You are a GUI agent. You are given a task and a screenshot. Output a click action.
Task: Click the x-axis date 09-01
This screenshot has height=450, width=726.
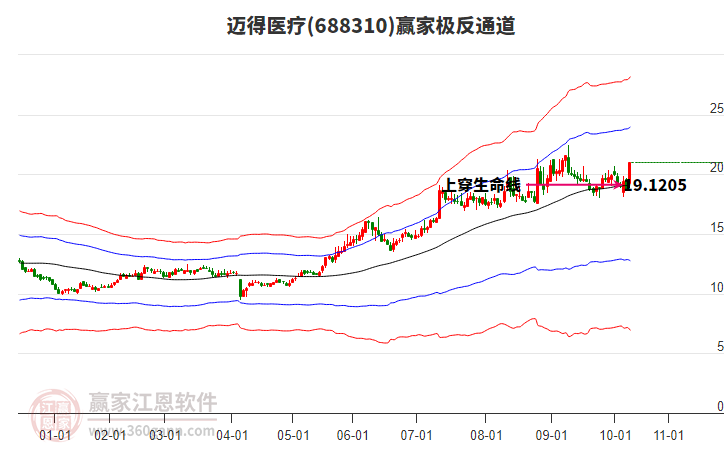551,435
